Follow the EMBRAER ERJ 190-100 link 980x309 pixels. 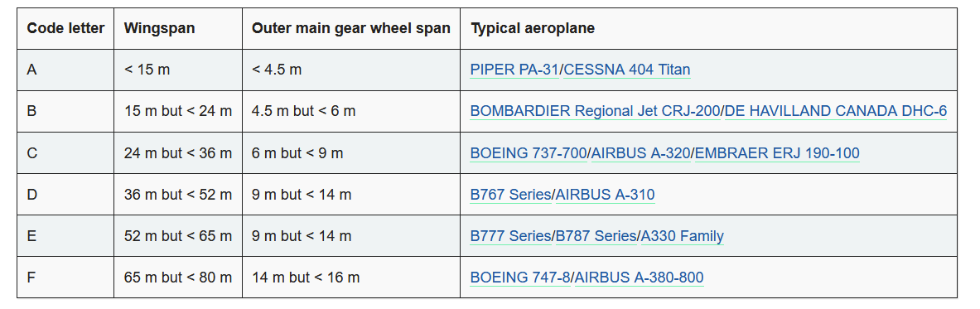tap(777, 153)
